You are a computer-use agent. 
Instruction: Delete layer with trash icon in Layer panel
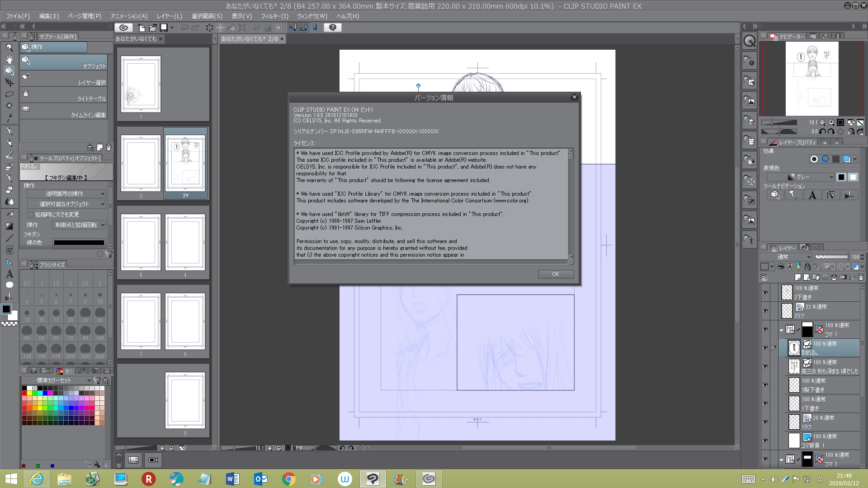(x=861, y=277)
